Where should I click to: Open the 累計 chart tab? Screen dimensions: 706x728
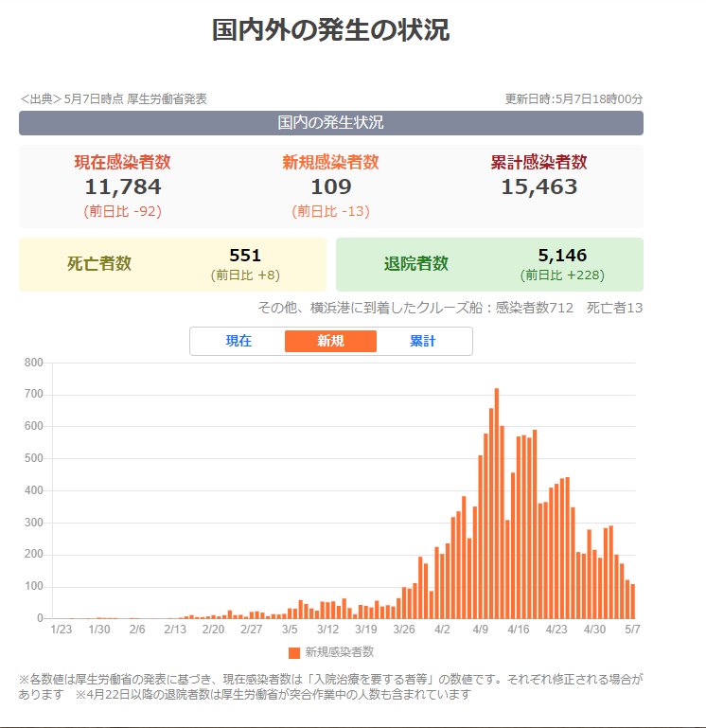tap(422, 341)
